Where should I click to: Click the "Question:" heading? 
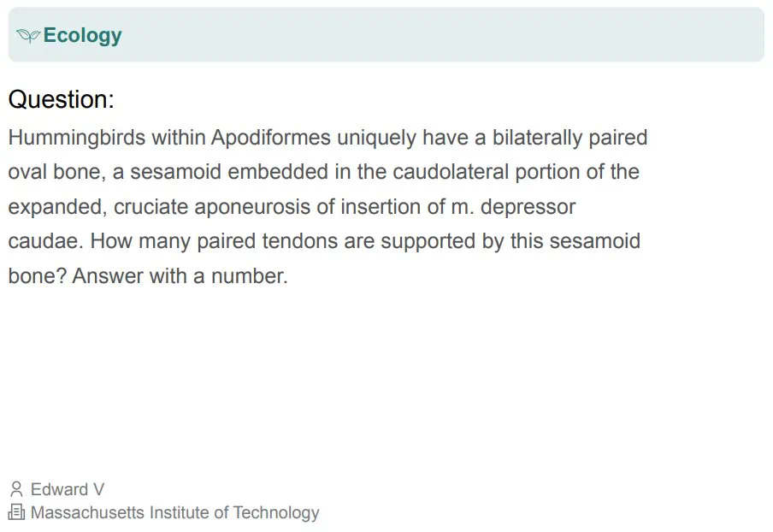point(61,99)
